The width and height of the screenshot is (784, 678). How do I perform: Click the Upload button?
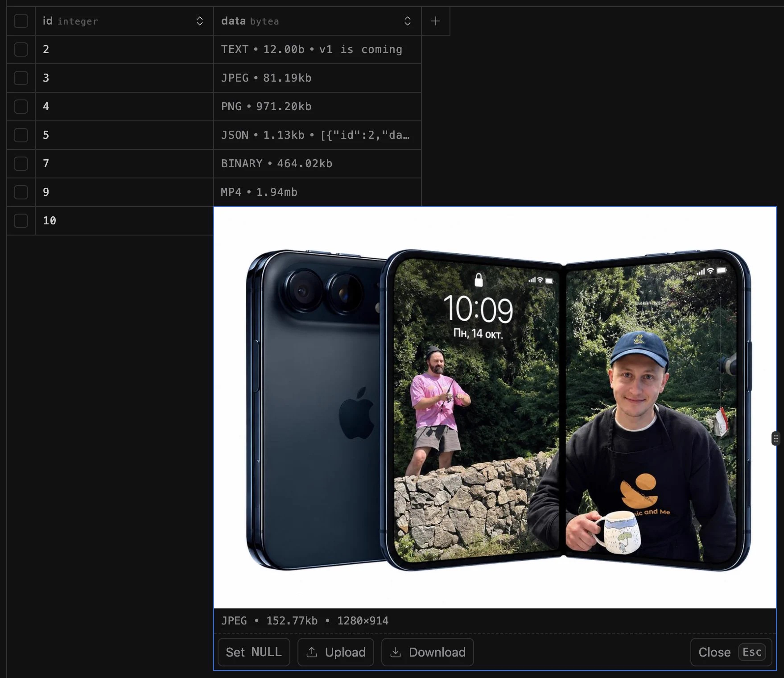(336, 652)
